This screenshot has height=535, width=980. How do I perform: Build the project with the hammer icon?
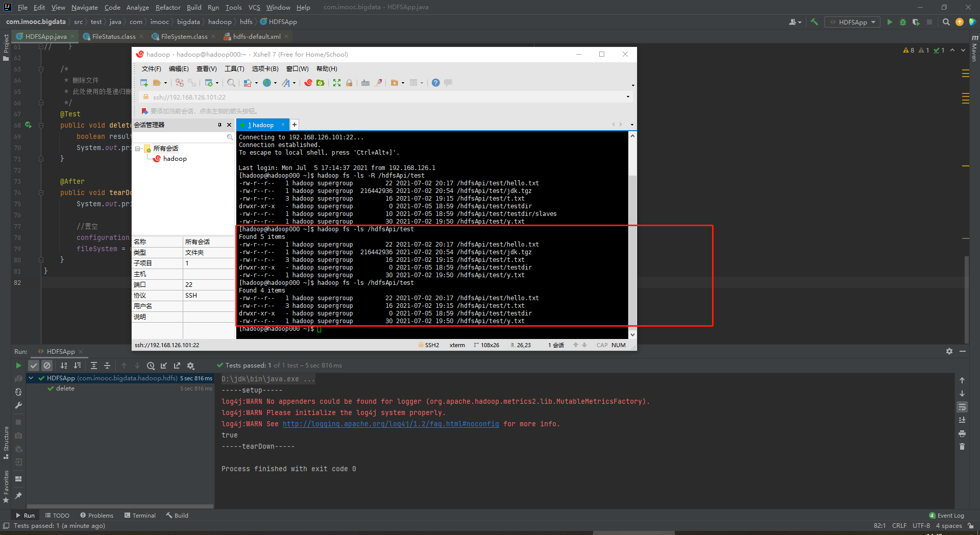pos(814,22)
